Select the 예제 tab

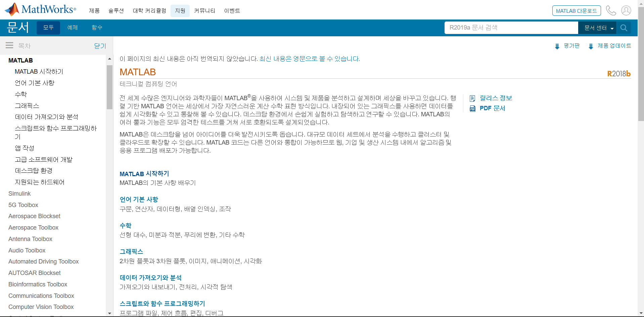click(x=73, y=28)
